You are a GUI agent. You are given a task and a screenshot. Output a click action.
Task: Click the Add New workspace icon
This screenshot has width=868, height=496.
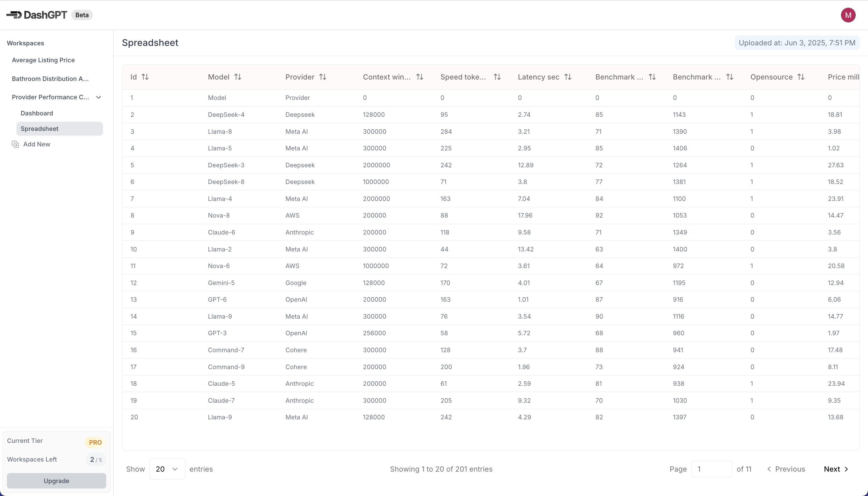(x=15, y=144)
